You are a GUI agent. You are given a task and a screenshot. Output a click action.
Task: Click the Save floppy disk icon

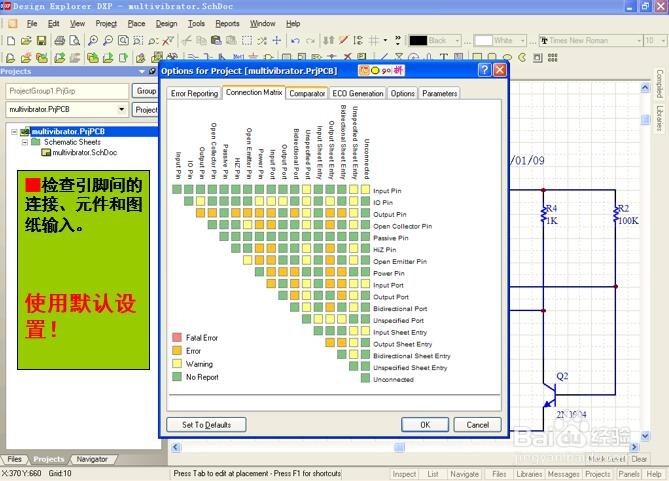coord(41,41)
